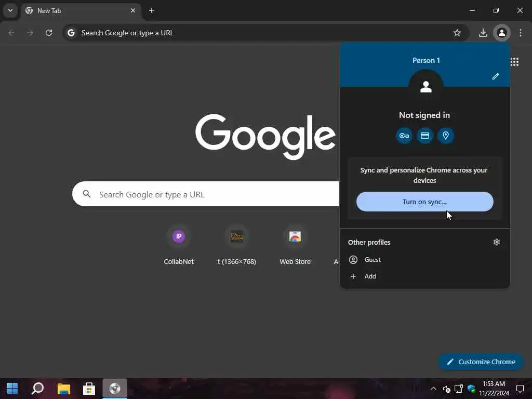
Task: Open the t (1366×768) shortcut
Action: pos(236,246)
